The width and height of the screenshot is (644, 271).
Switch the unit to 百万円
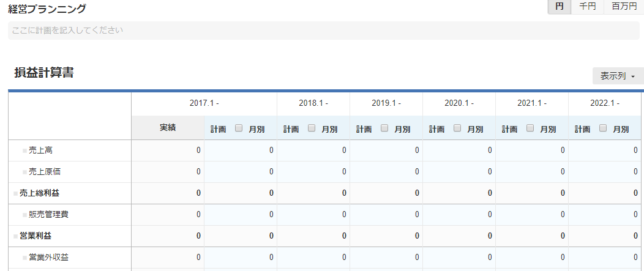(624, 7)
